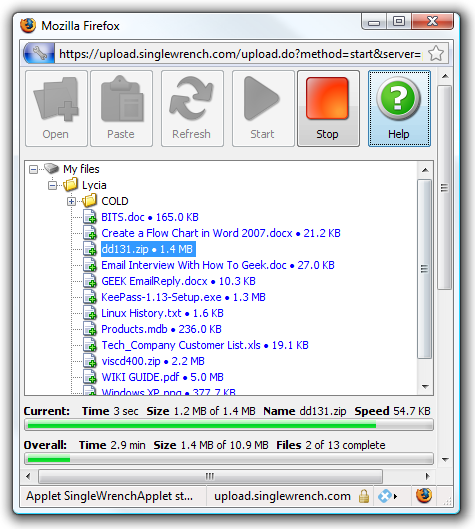Click the Firefox icon in status bar
This screenshot has height=529, width=475.
coord(424,495)
